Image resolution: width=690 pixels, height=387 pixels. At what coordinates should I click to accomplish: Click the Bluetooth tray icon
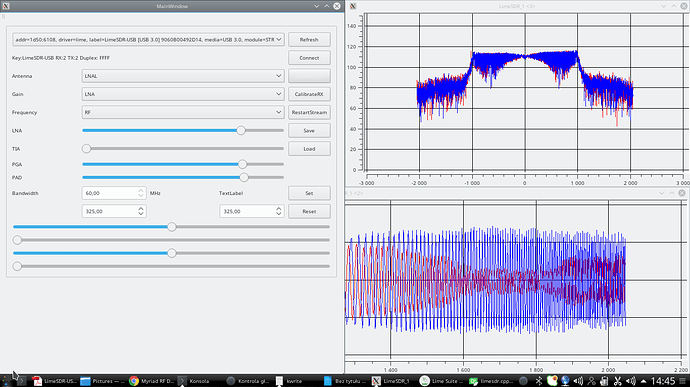coord(539,381)
